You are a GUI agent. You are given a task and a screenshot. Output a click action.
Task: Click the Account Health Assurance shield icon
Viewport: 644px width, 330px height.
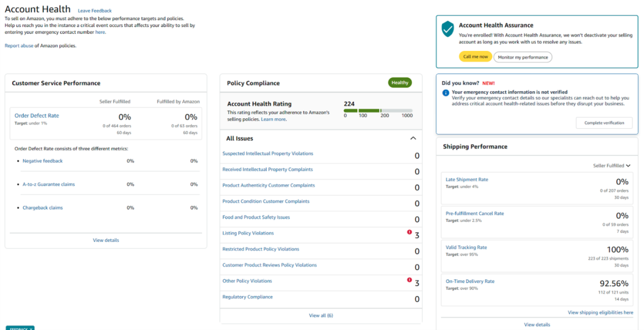point(448,30)
